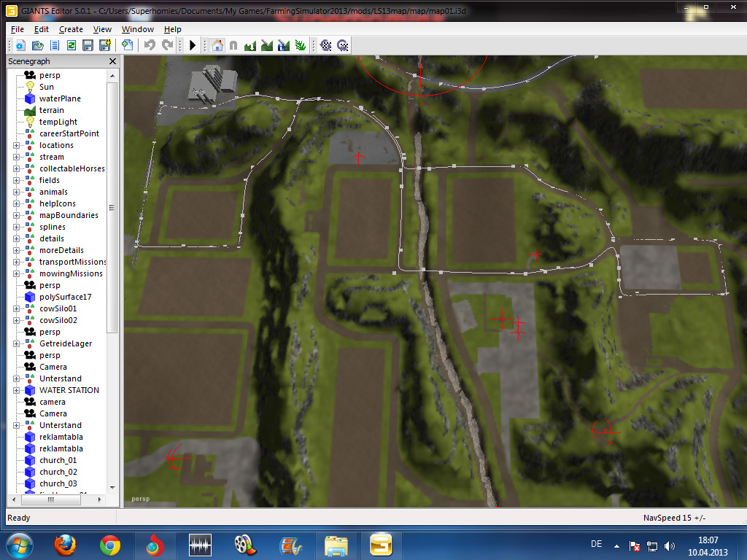Expand the WATER STATION node
Image resolution: width=747 pixels, height=560 pixels.
point(16,390)
